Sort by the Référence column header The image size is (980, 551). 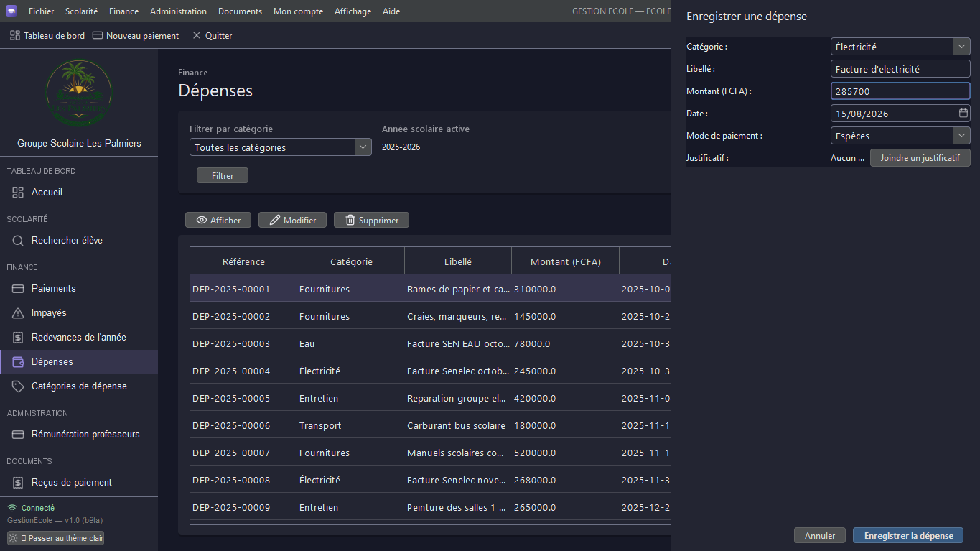click(243, 261)
